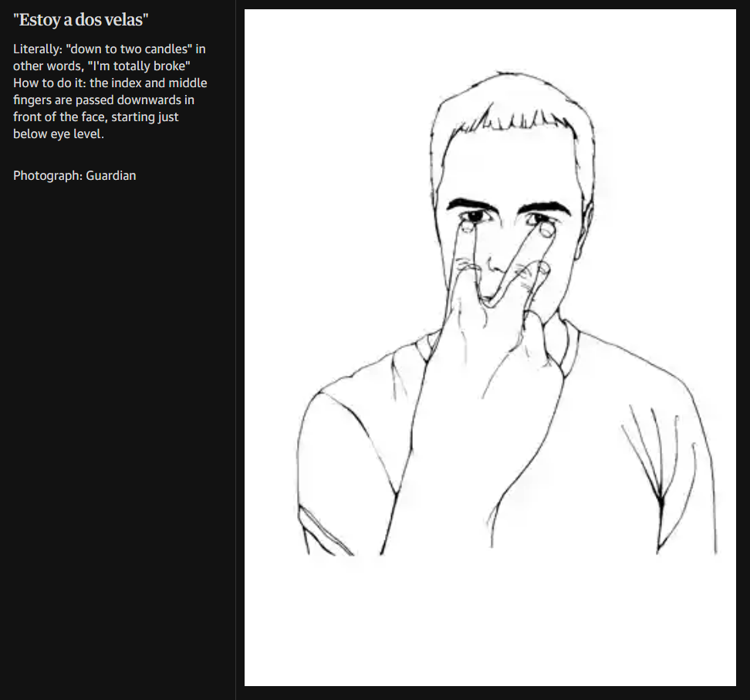Click the gesture illustration of the man

click(x=490, y=347)
